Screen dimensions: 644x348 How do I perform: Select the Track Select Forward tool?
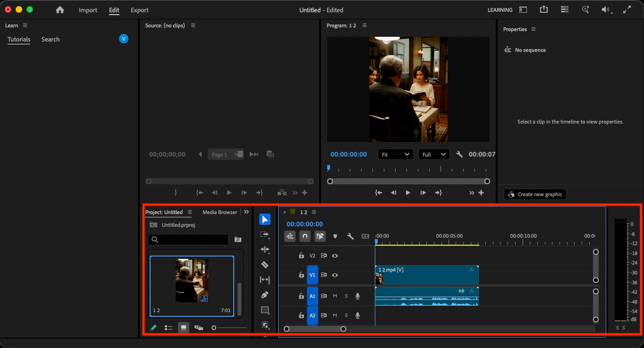tap(265, 234)
